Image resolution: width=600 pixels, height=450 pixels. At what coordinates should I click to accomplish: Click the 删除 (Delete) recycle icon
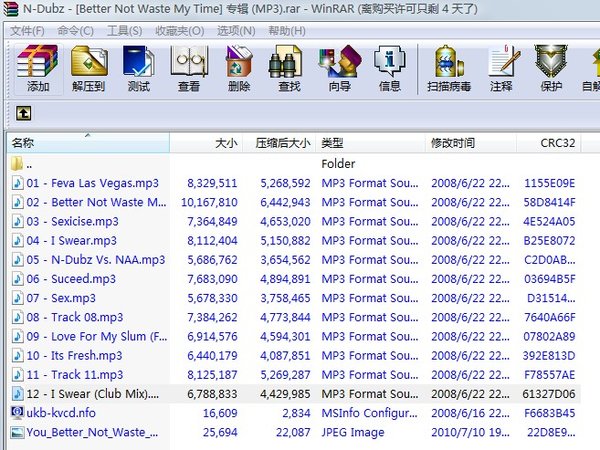point(239,61)
